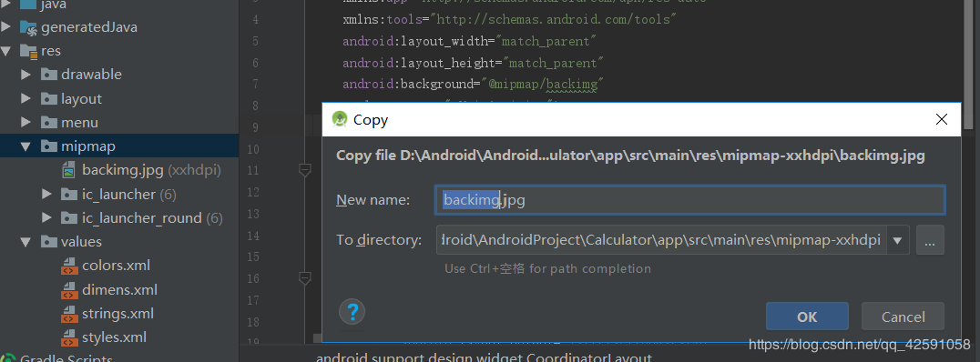Image resolution: width=980 pixels, height=362 pixels.
Task: Close the Copy dialog window
Action: pos(941,119)
